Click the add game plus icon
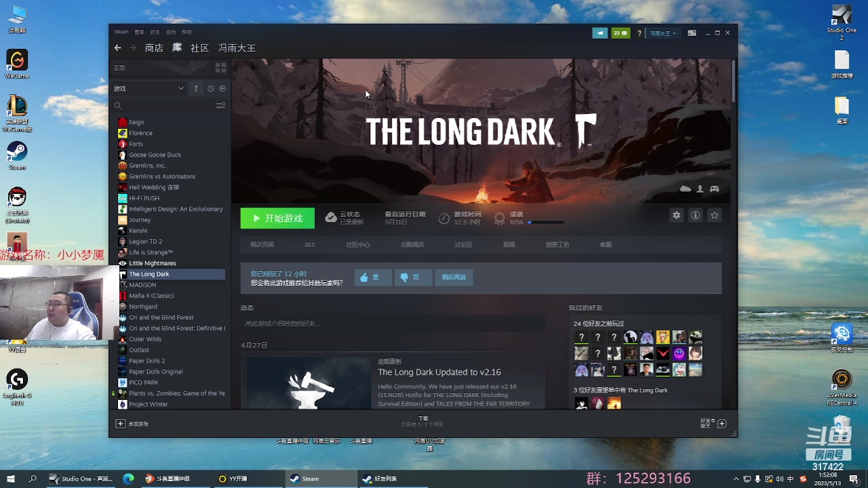 pos(120,424)
